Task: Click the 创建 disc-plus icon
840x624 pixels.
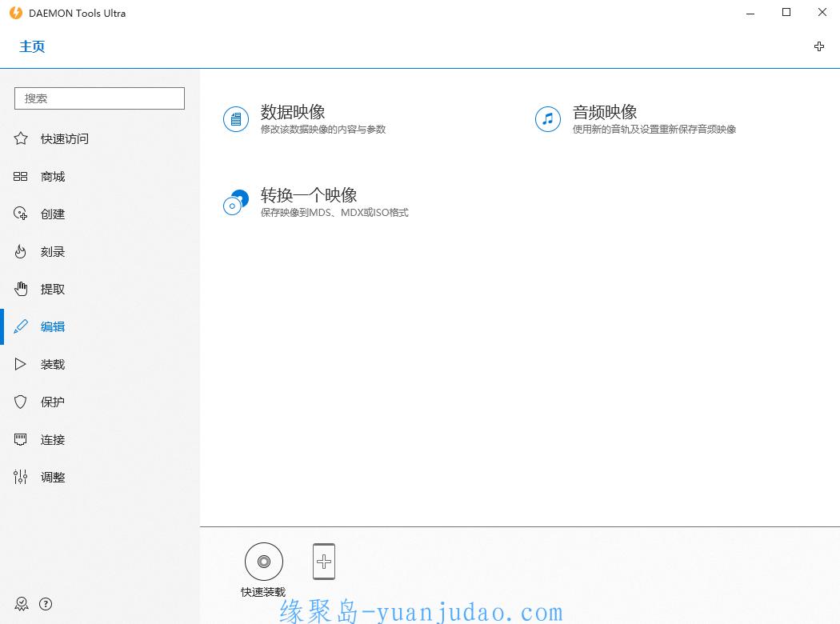Action: tap(21, 214)
